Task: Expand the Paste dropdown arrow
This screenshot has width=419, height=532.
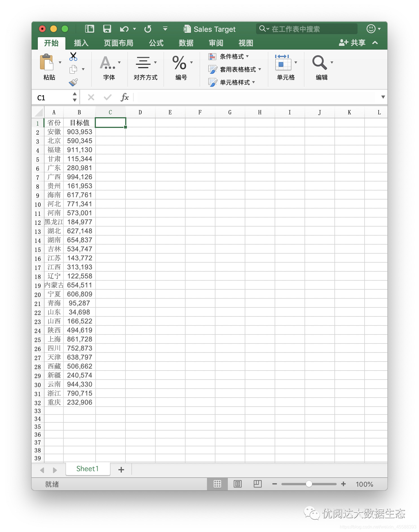Action: tap(60, 62)
